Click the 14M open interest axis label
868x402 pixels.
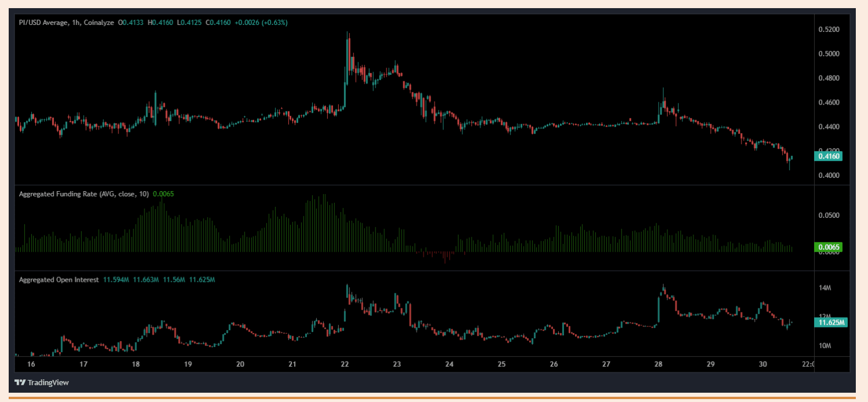(x=825, y=288)
